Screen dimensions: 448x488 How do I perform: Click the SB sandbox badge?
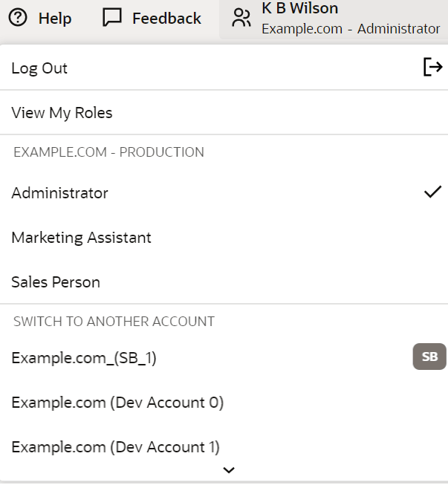(x=429, y=357)
